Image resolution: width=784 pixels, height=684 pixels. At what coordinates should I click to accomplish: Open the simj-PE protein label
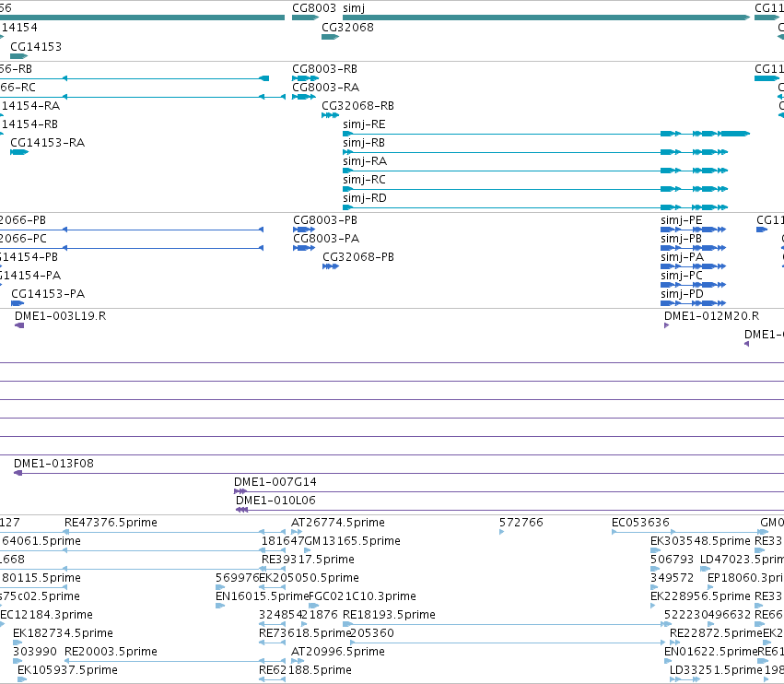(x=681, y=220)
